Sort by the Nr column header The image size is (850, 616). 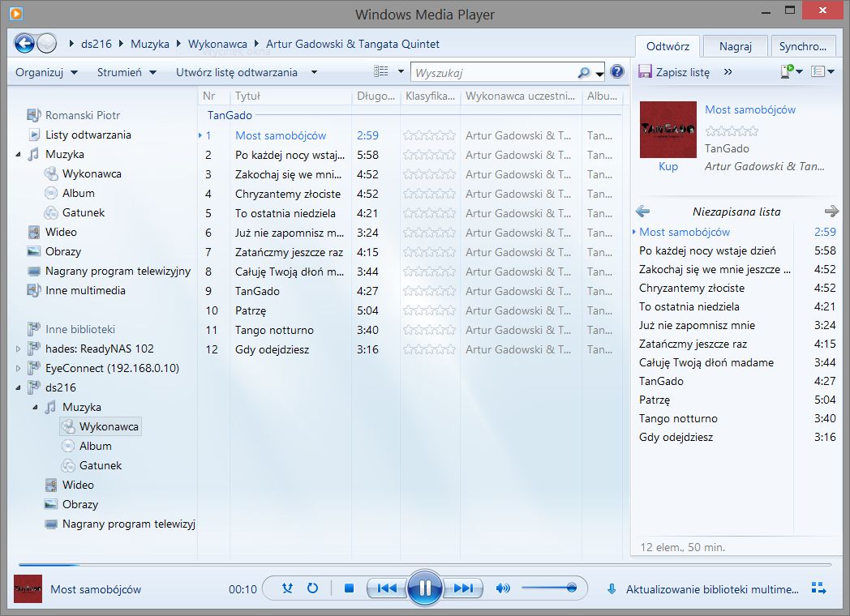click(214, 96)
